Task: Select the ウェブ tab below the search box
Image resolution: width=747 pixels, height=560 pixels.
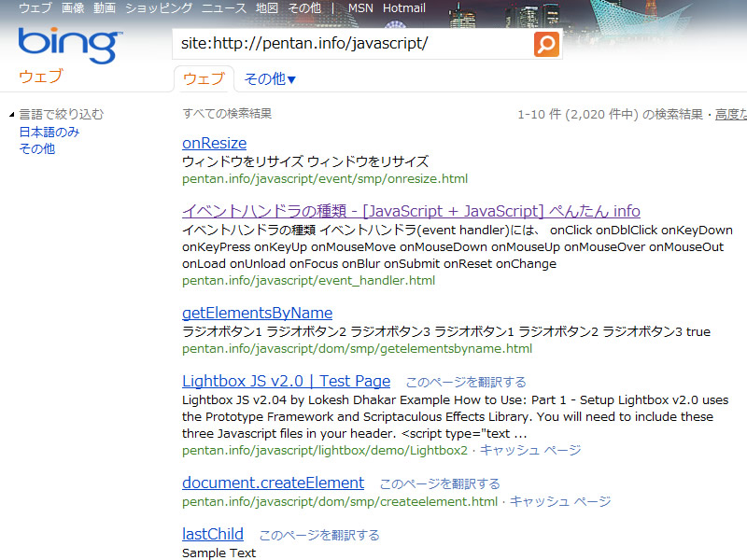Action: coord(204,78)
